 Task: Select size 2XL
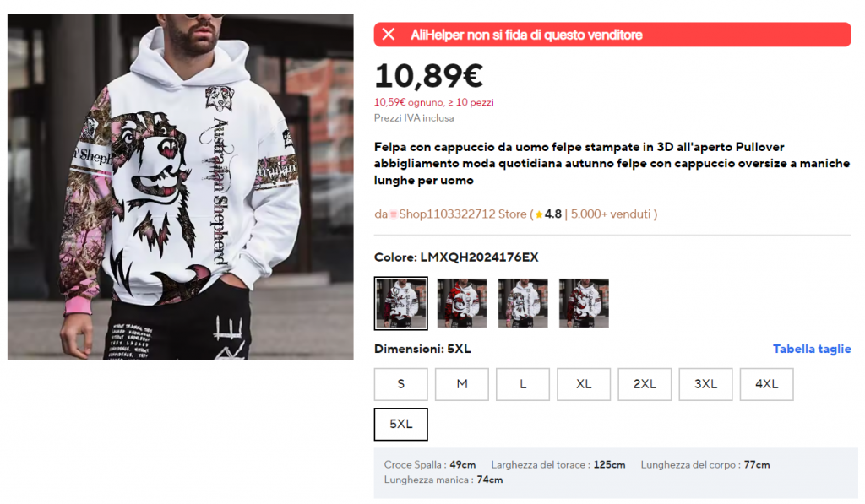[x=645, y=384]
